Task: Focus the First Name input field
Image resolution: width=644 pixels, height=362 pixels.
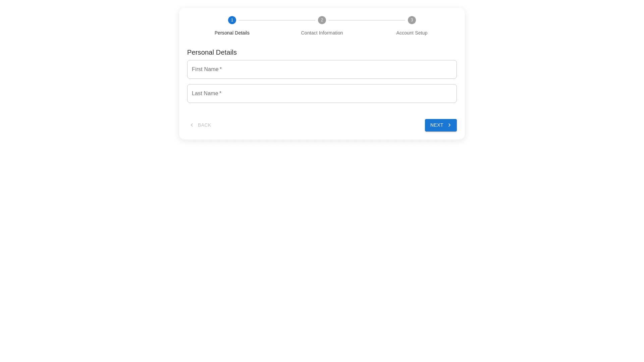Action: point(322,69)
